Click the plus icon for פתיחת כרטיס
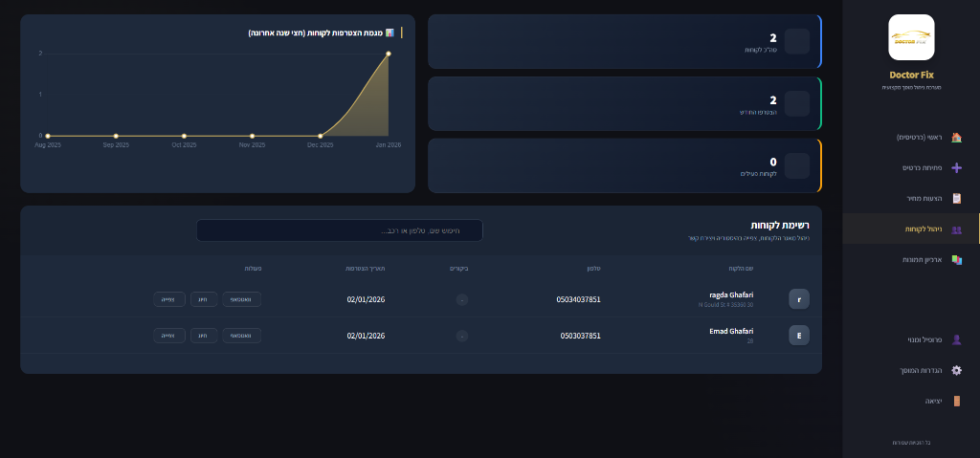Image resolution: width=980 pixels, height=458 pixels. (956, 168)
